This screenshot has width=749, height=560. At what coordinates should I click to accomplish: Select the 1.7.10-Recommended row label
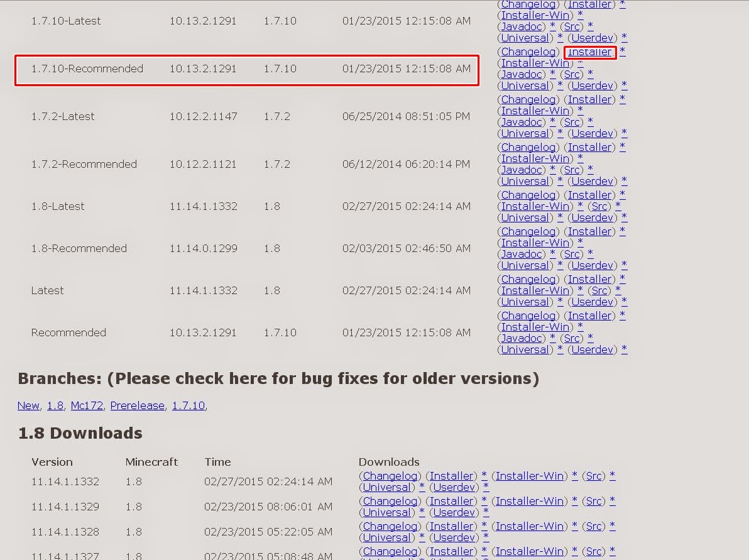pyautogui.click(x=87, y=69)
